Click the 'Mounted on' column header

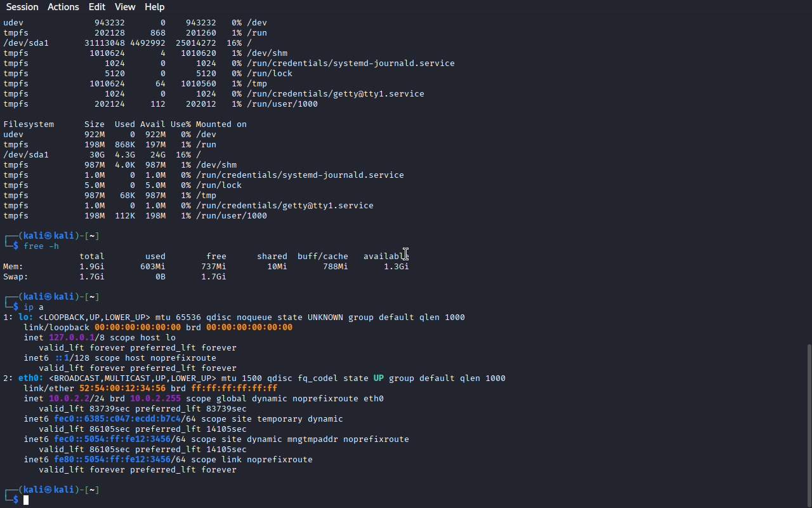pos(221,124)
